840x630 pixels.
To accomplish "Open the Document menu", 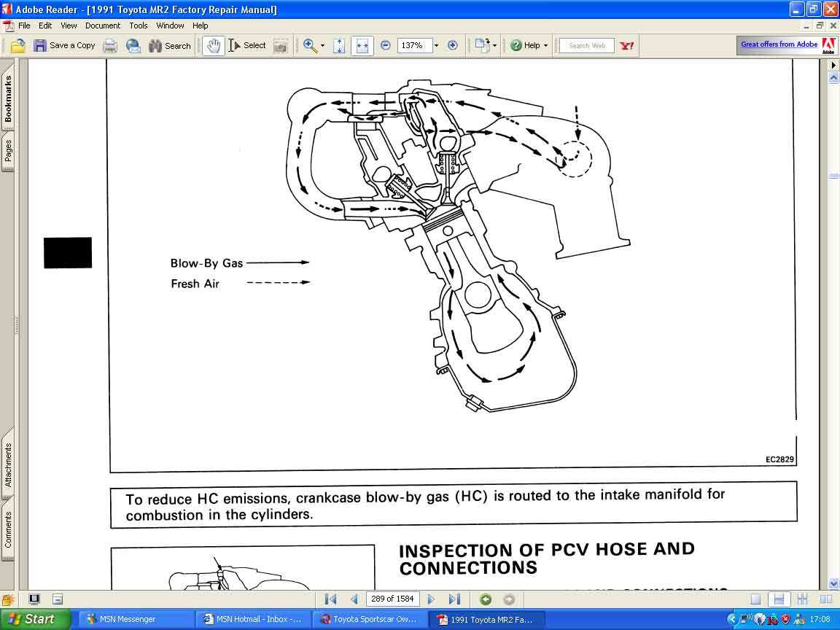I will 102,26.
